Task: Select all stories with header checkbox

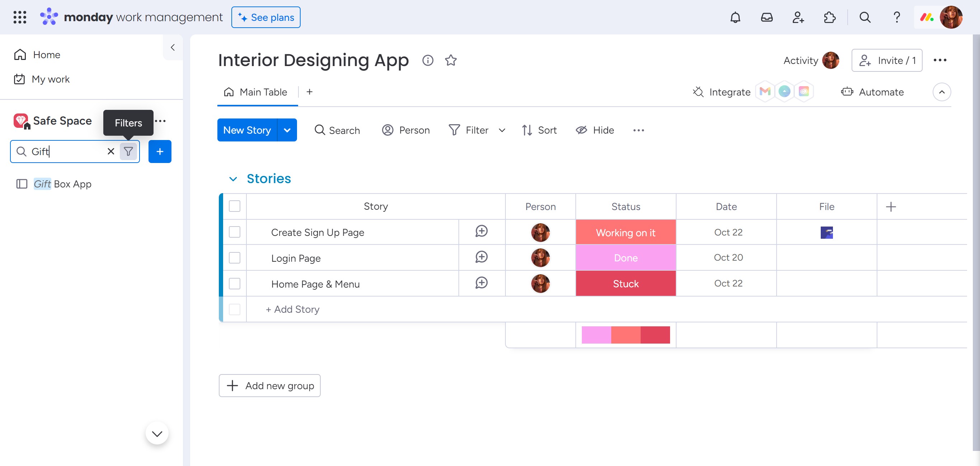Action: [x=234, y=206]
